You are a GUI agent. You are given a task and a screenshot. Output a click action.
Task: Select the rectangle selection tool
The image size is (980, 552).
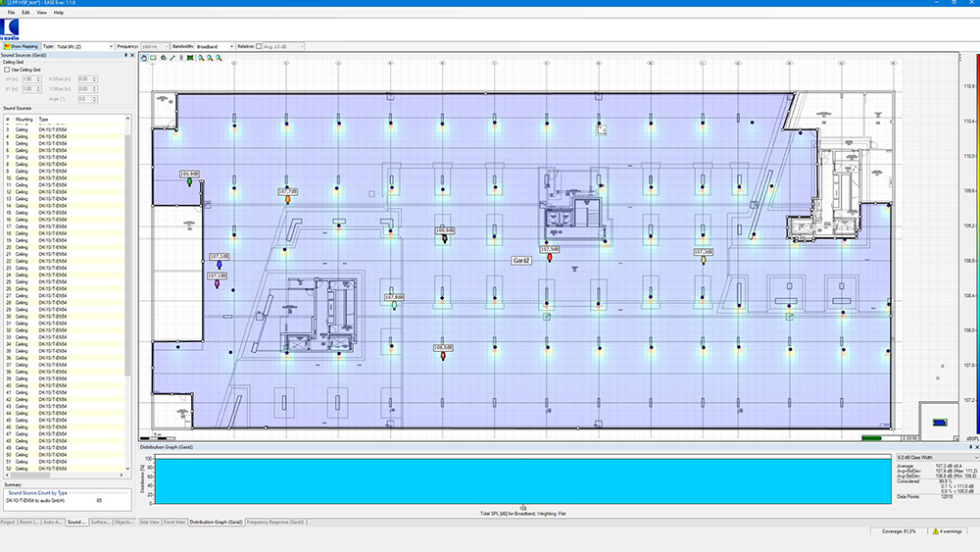tap(153, 58)
